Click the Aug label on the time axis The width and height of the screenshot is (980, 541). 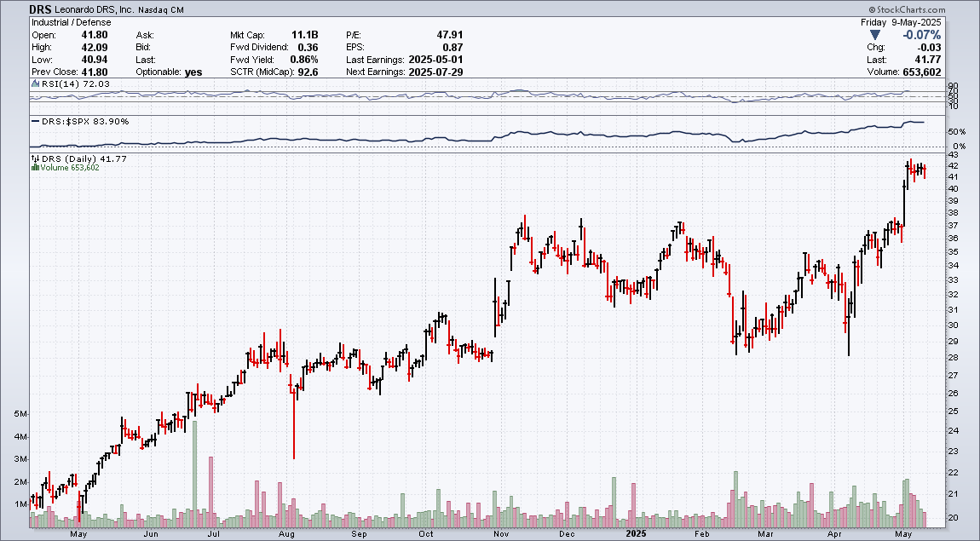coord(286,534)
